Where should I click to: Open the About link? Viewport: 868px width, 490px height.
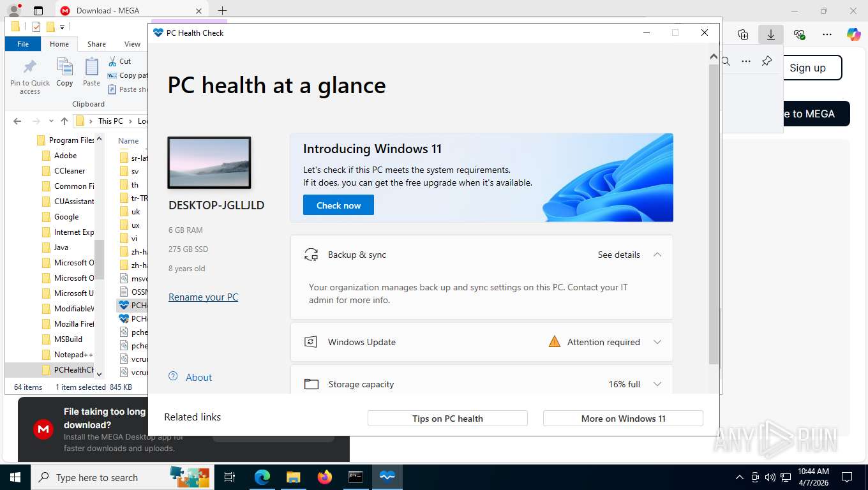pos(198,377)
